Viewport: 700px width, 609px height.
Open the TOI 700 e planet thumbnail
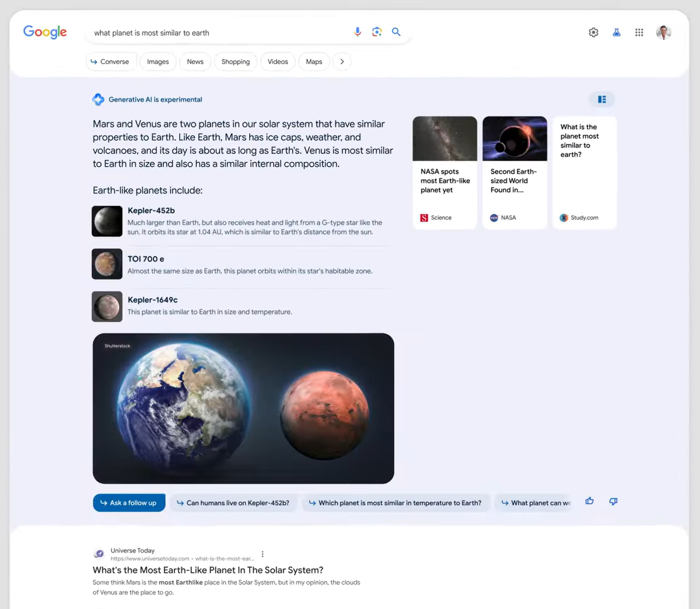pyautogui.click(x=107, y=264)
